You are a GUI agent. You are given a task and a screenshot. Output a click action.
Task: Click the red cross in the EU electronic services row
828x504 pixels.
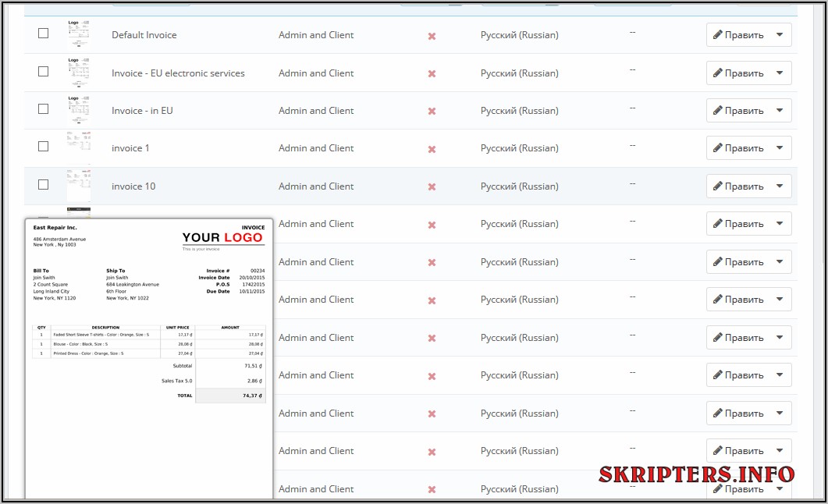(x=432, y=73)
